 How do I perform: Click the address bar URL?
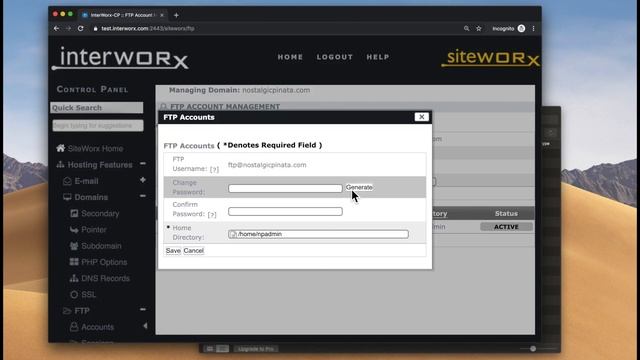point(148,29)
